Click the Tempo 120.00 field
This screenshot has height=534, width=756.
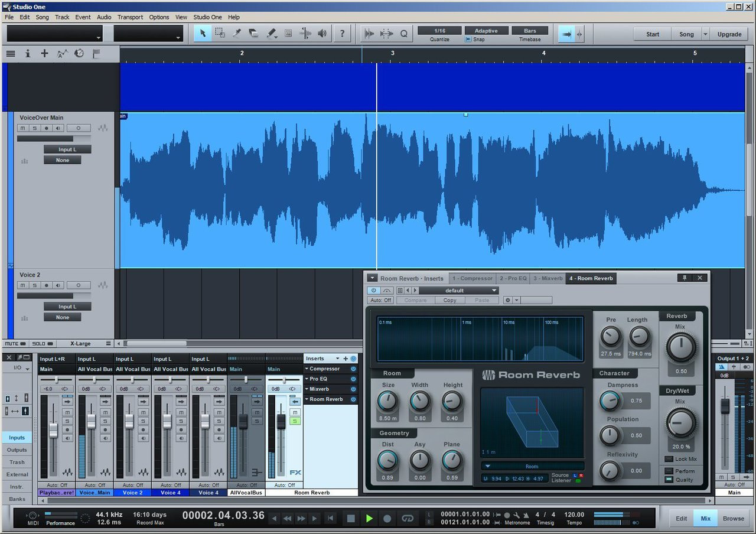point(574,515)
